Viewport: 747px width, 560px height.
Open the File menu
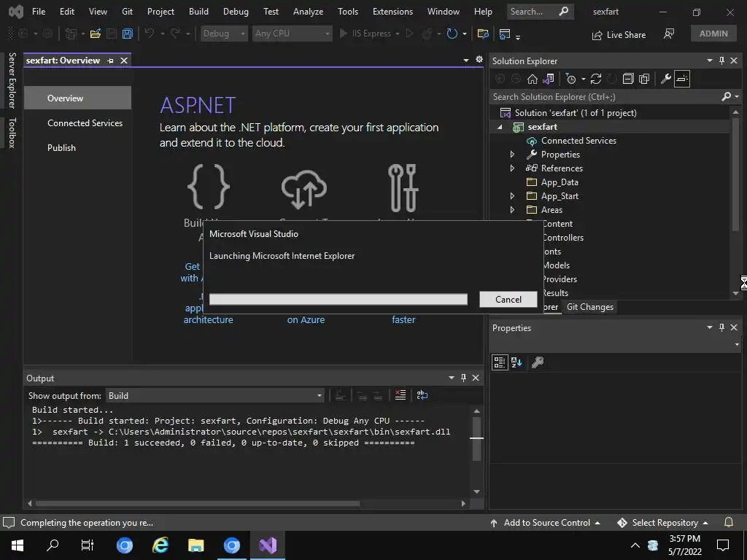39,12
